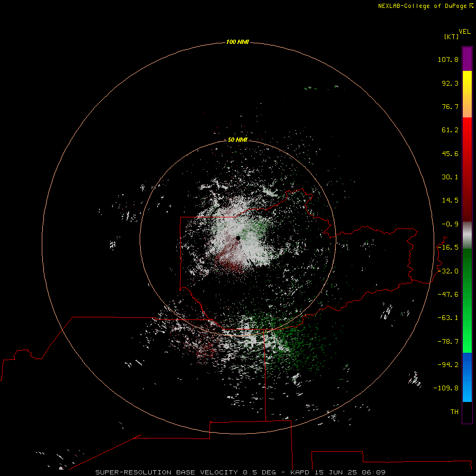Click the 15 JUN 25 date in caption
Image resolution: width=476 pixels, height=476 pixels.
click(x=335, y=472)
